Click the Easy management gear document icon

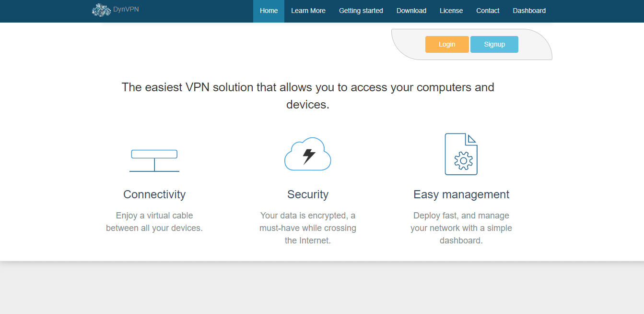coord(461,154)
